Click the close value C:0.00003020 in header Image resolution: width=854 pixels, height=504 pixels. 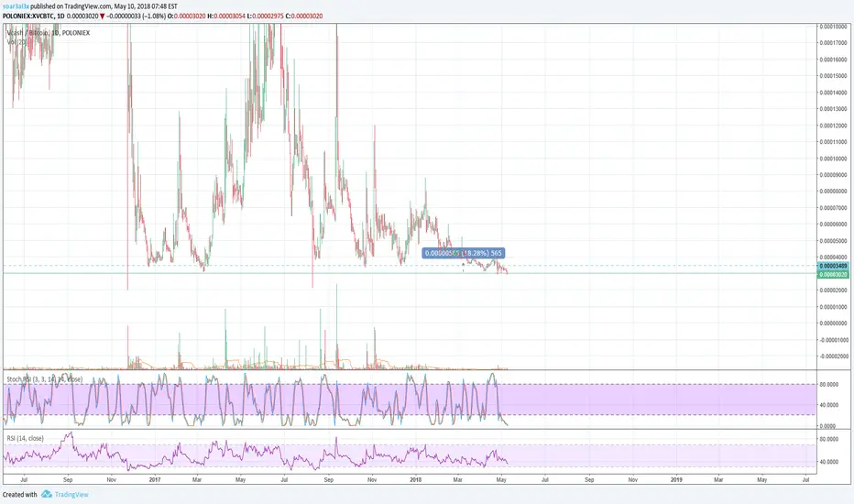pyautogui.click(x=304, y=16)
